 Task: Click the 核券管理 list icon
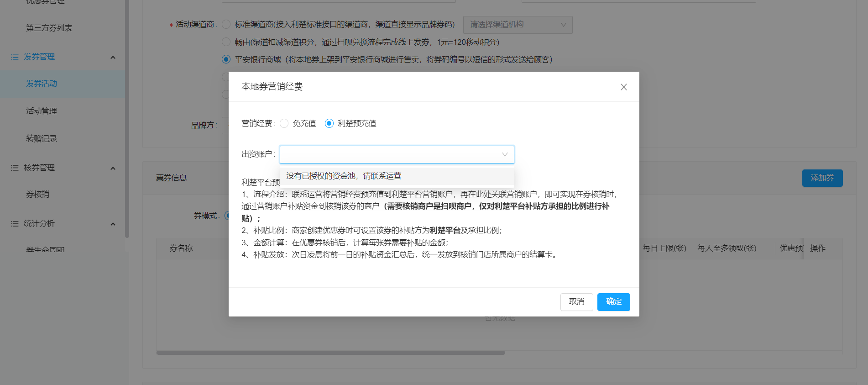click(15, 168)
